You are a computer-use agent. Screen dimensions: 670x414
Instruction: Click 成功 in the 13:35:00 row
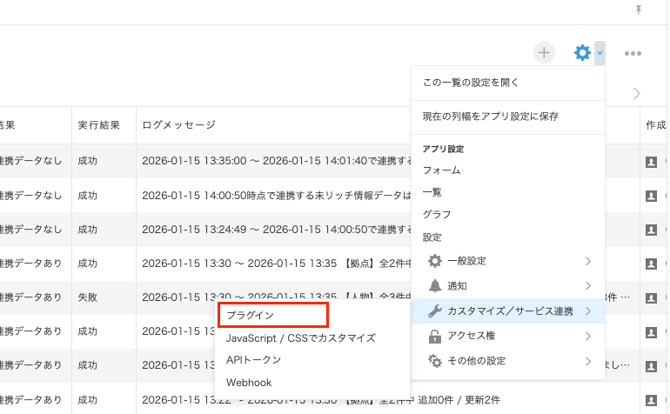(87, 161)
